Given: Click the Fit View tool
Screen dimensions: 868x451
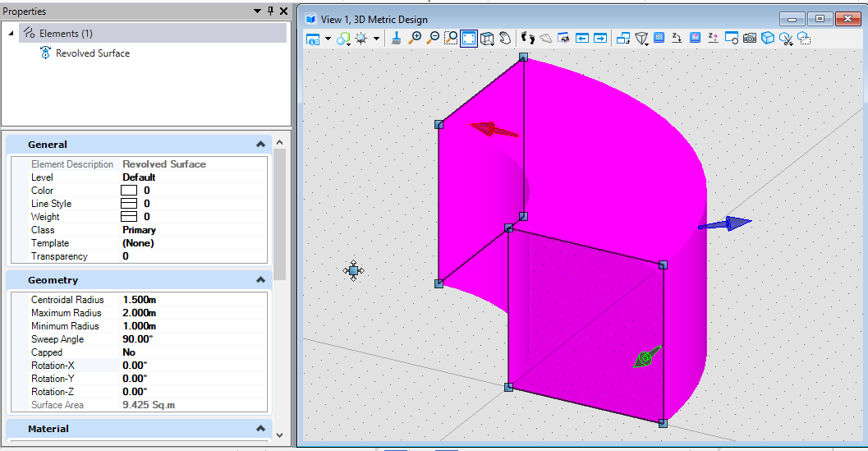Looking at the screenshot, I should point(469,39).
